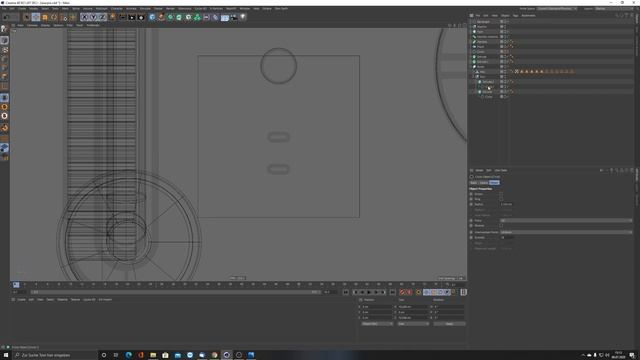This screenshot has width=640, height=360.
Task: Open the Simulate menu
Action: [x=145, y=8]
